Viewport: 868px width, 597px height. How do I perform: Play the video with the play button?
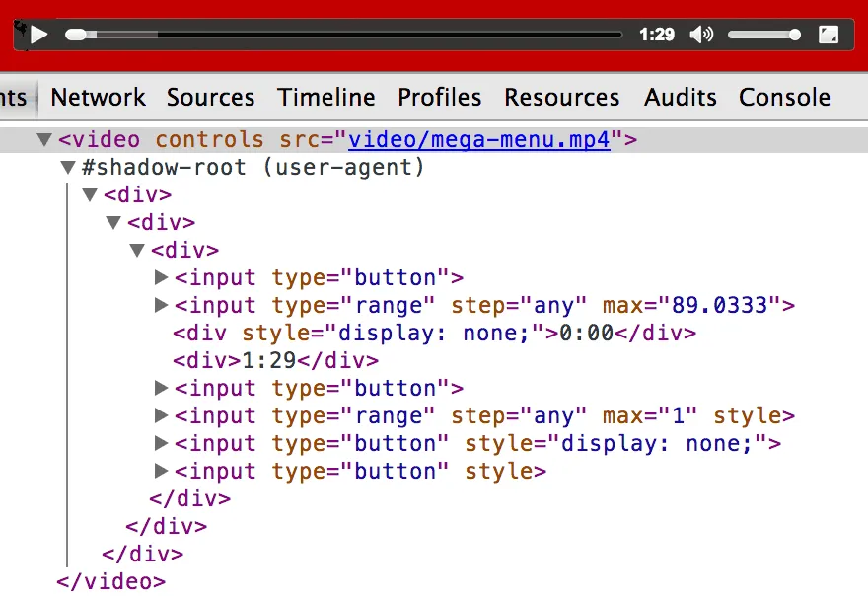click(x=38, y=35)
